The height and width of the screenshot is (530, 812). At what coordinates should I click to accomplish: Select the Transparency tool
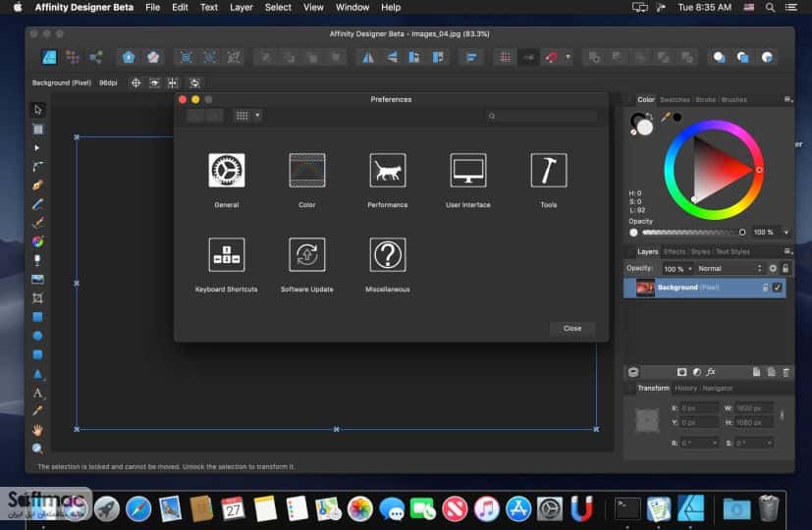coord(38,260)
